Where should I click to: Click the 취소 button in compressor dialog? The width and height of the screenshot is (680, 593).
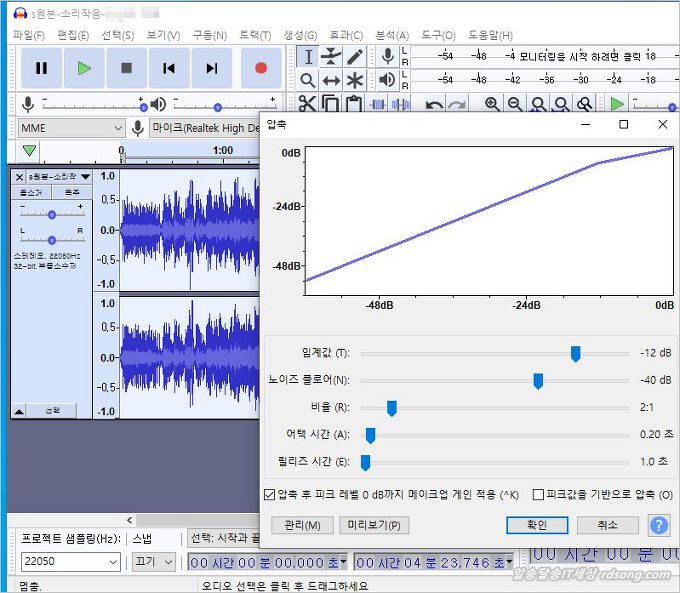click(x=608, y=525)
